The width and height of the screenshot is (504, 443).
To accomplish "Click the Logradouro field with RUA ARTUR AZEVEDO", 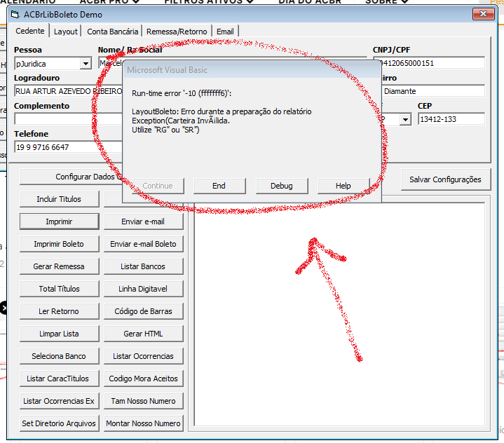I will tap(68, 91).
